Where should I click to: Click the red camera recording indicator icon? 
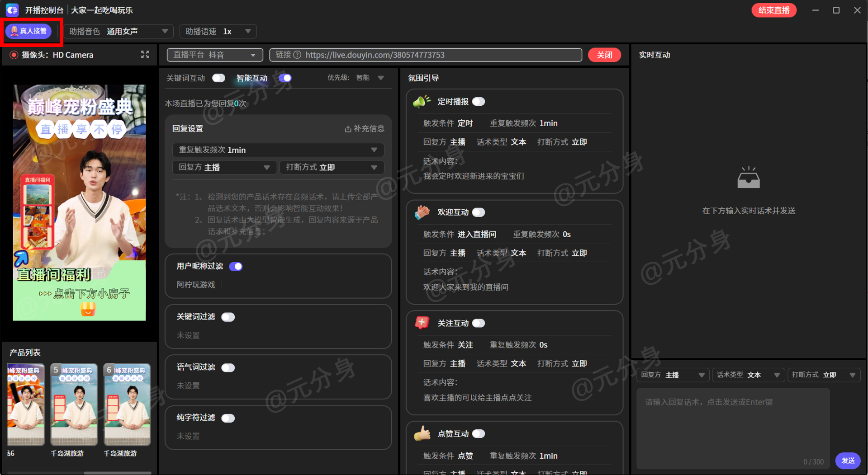pyautogui.click(x=14, y=55)
